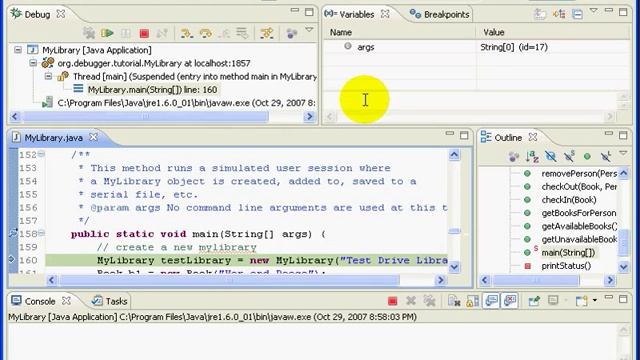Select removePerson in the Outline
640x360 pixels.
(579, 173)
